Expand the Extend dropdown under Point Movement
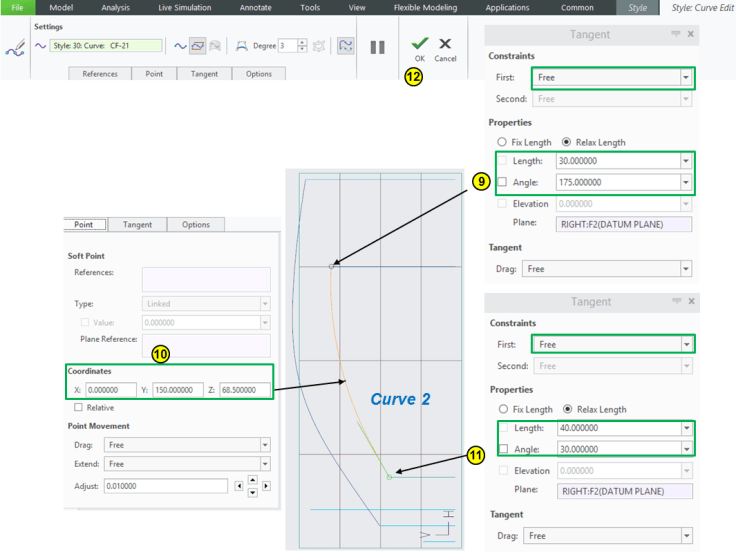Screen dimensions: 736x554 [264, 464]
